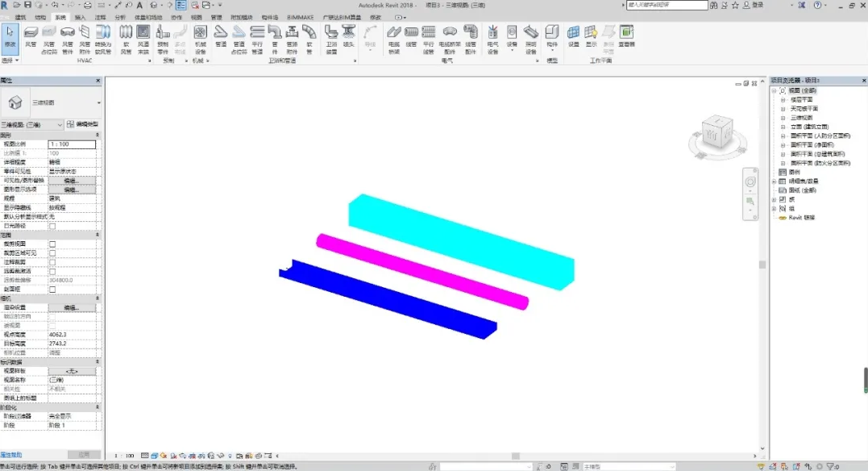Image resolution: width=868 pixels, height=471 pixels.
Task: Switch to the 注释 ribbon tab
Action: click(100, 17)
